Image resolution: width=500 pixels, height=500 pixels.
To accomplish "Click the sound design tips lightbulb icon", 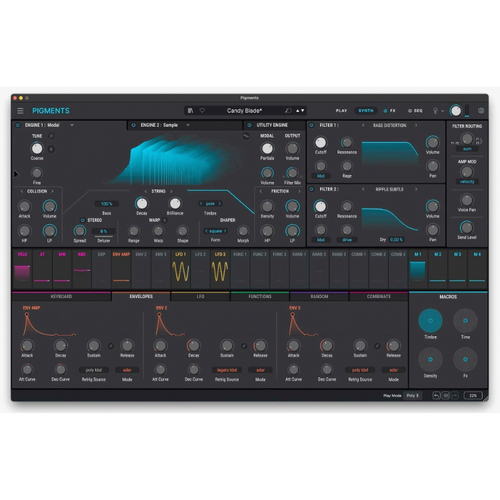I will (435, 111).
